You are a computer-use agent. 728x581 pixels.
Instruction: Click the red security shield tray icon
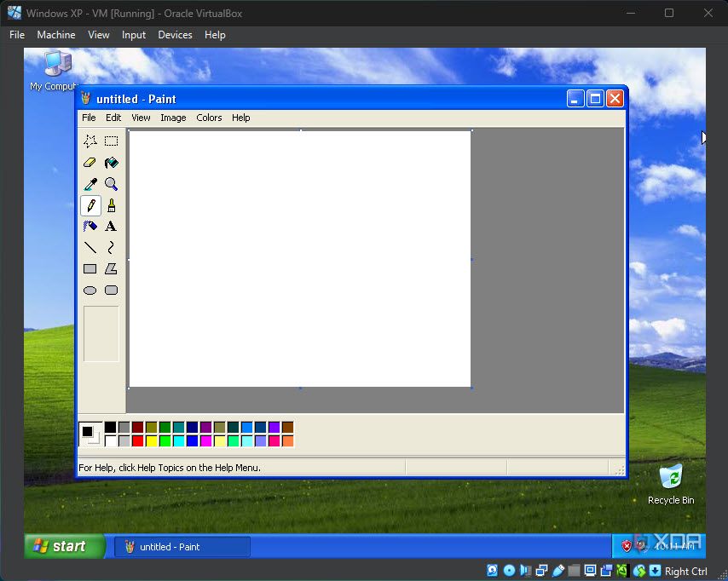[x=627, y=546]
